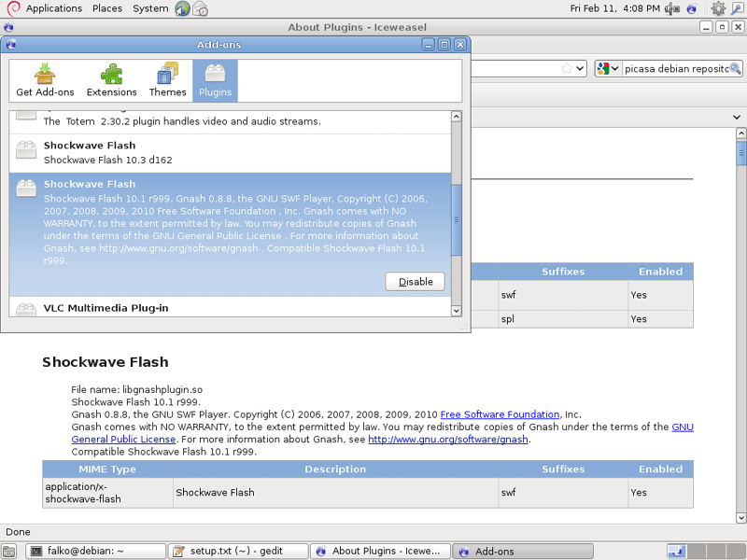Open the Get Add-ons section
This screenshot has height=560, width=747.
45,80
